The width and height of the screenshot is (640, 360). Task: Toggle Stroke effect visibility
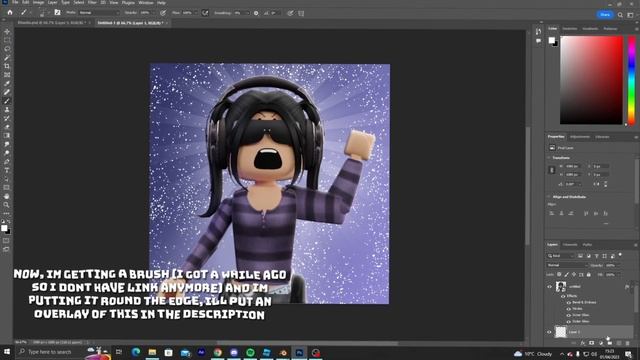click(569, 309)
